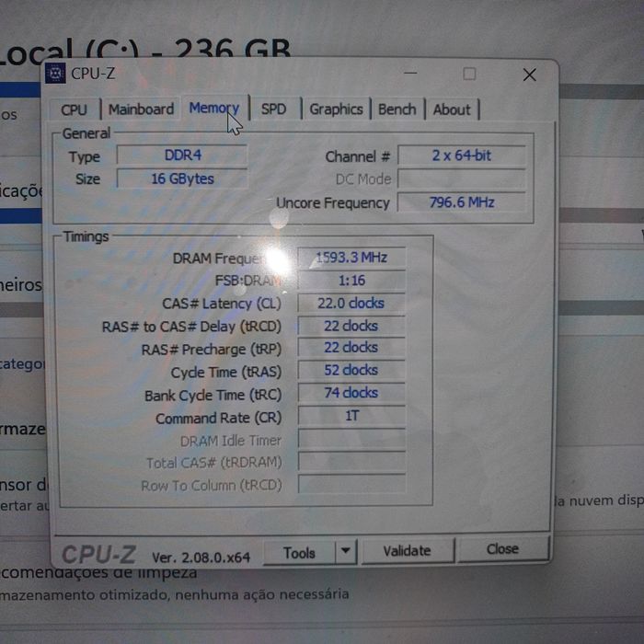Click the Close button at bottom
This screenshot has height=644, width=644.
tap(502, 548)
